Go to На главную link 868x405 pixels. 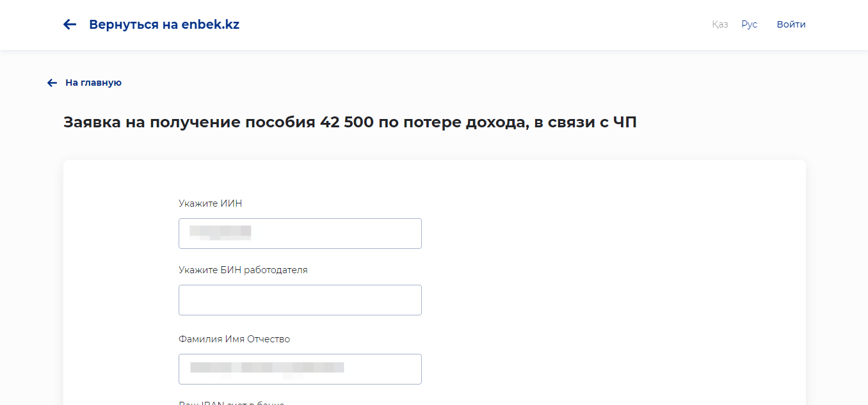(93, 83)
